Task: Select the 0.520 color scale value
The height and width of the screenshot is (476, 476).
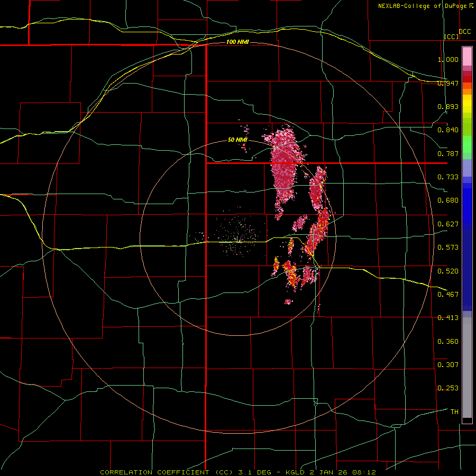Action: pyautogui.click(x=448, y=271)
